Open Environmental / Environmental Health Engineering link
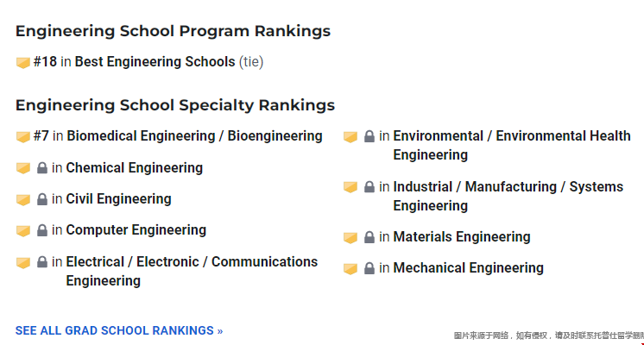This screenshot has width=644, height=345. pos(512,145)
